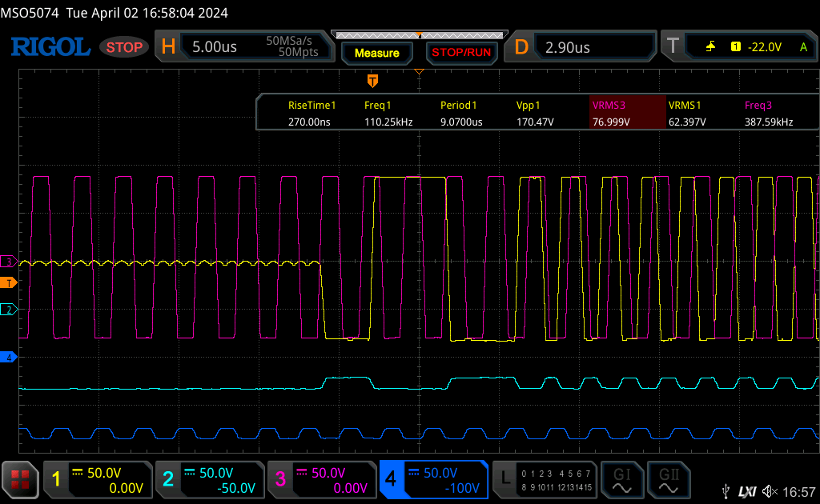Viewport: 820px width, 504px height.
Task: Click the orange trigger level T marker
Action: 8,283
